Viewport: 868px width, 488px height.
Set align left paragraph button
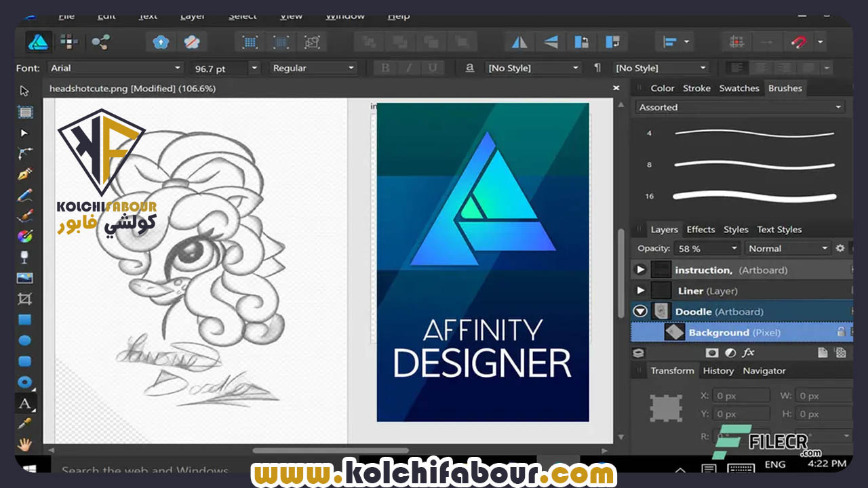[x=736, y=68]
